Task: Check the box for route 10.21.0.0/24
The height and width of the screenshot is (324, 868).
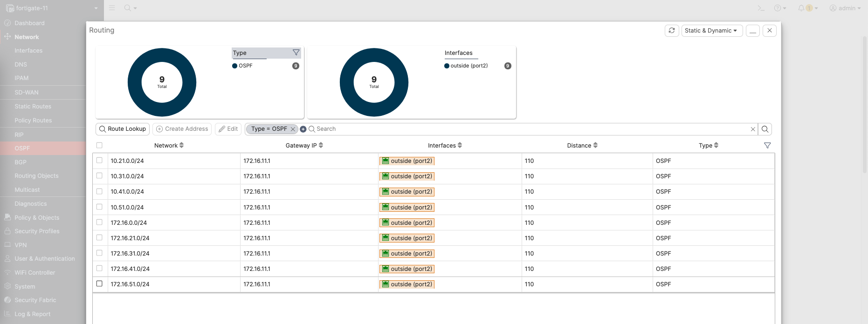Action: 99,161
